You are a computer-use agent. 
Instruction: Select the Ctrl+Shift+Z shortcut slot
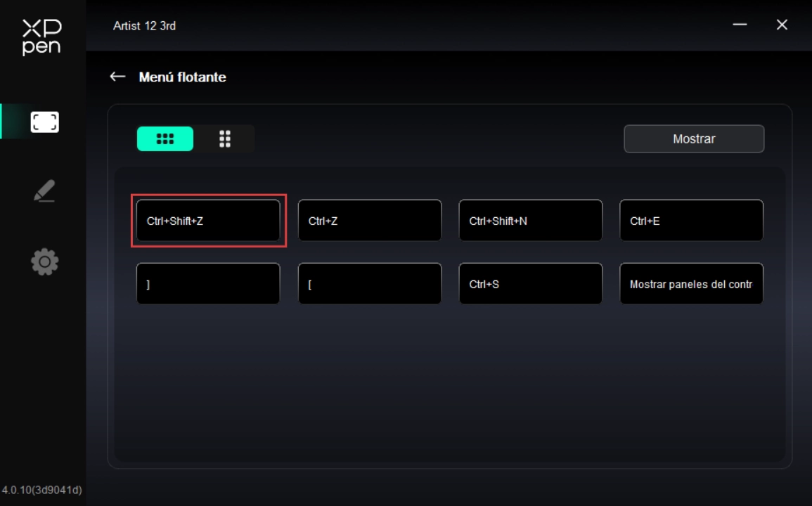tap(208, 221)
